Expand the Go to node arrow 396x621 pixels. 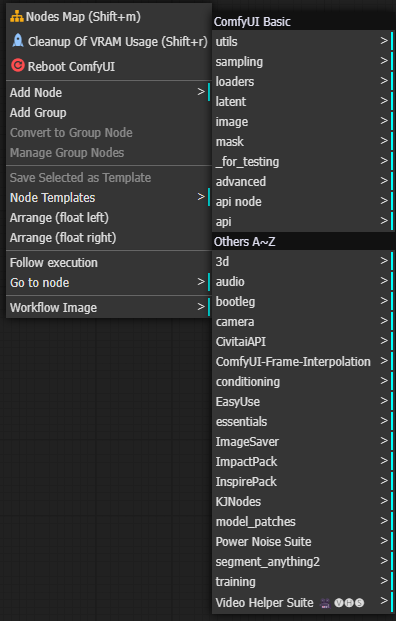coord(201,282)
